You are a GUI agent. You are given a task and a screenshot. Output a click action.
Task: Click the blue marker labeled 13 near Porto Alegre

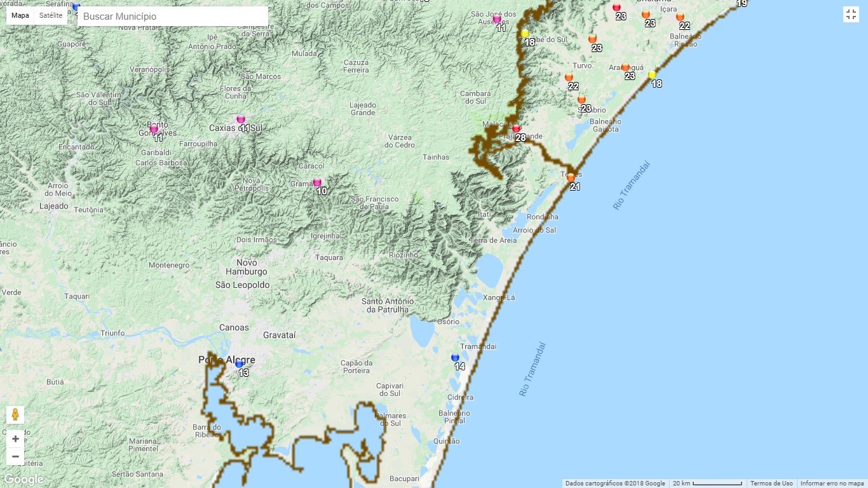[x=239, y=364]
